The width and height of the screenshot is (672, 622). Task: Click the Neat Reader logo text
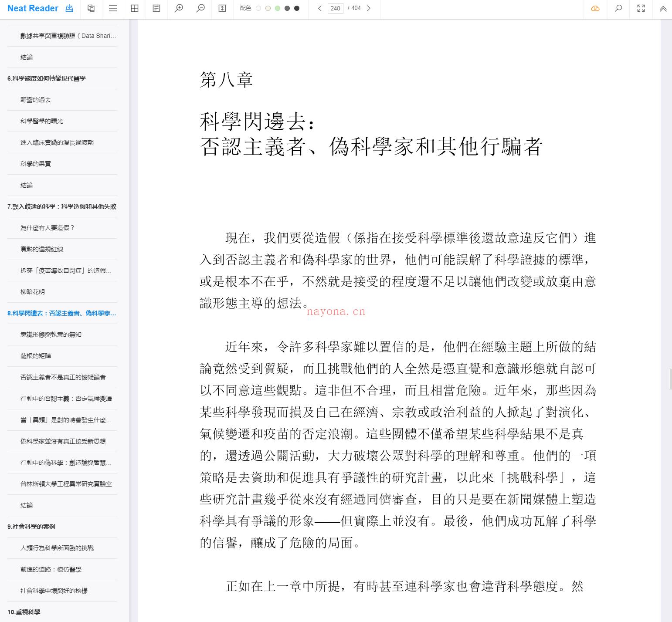coord(33,8)
